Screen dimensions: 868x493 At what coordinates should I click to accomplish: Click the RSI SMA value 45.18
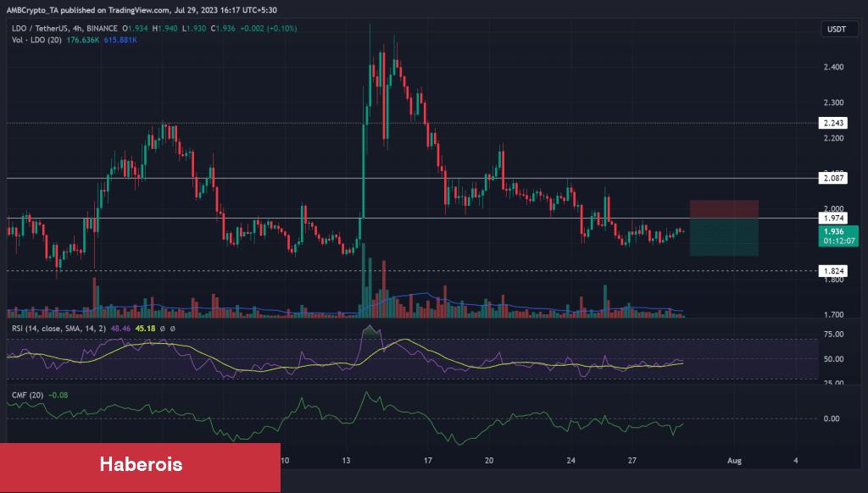pos(146,329)
